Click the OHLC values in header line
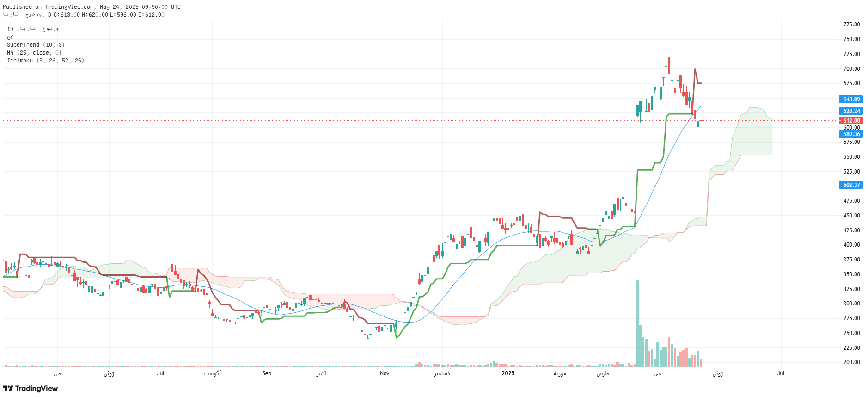This screenshot has width=868, height=397. pyautogui.click(x=109, y=15)
